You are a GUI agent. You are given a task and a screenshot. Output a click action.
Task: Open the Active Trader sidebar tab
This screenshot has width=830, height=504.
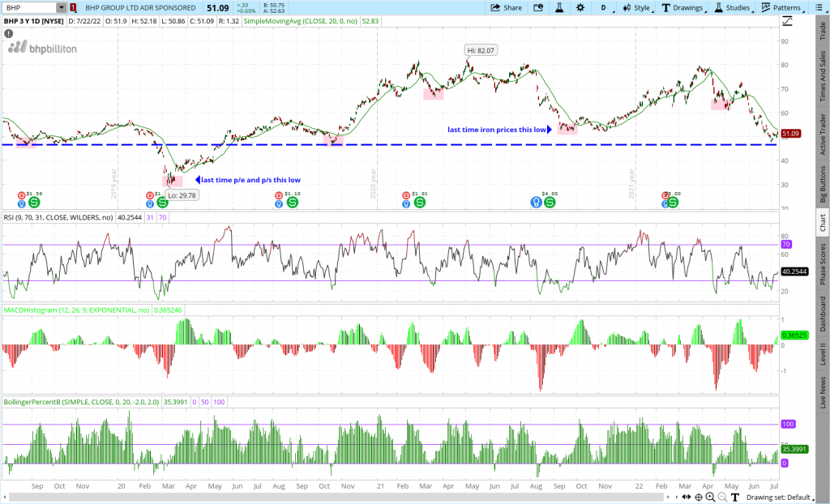(x=823, y=134)
